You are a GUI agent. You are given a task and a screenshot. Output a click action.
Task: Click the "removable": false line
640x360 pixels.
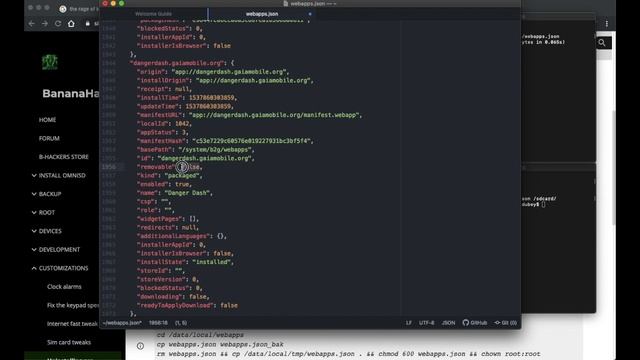170,167
